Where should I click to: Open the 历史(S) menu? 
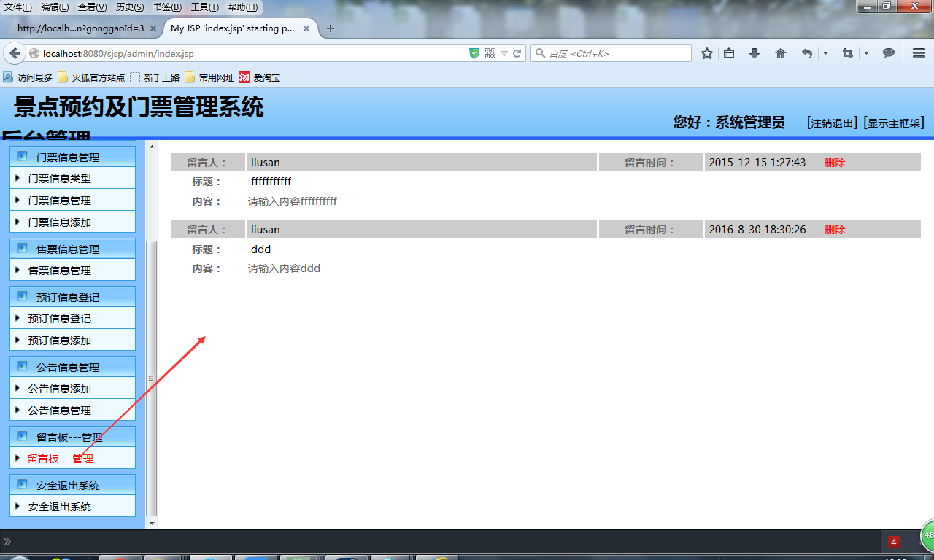(130, 7)
